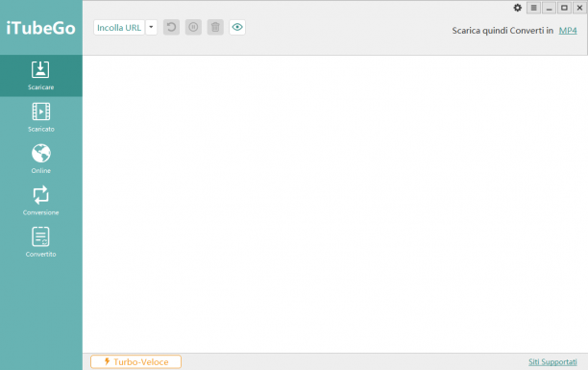Open the Convertito list
Image resolution: width=588 pixels, height=370 pixels.
tap(41, 242)
